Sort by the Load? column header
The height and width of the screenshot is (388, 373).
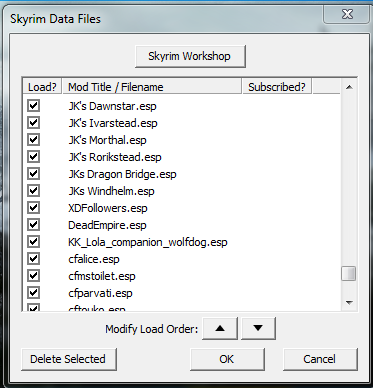click(42, 87)
